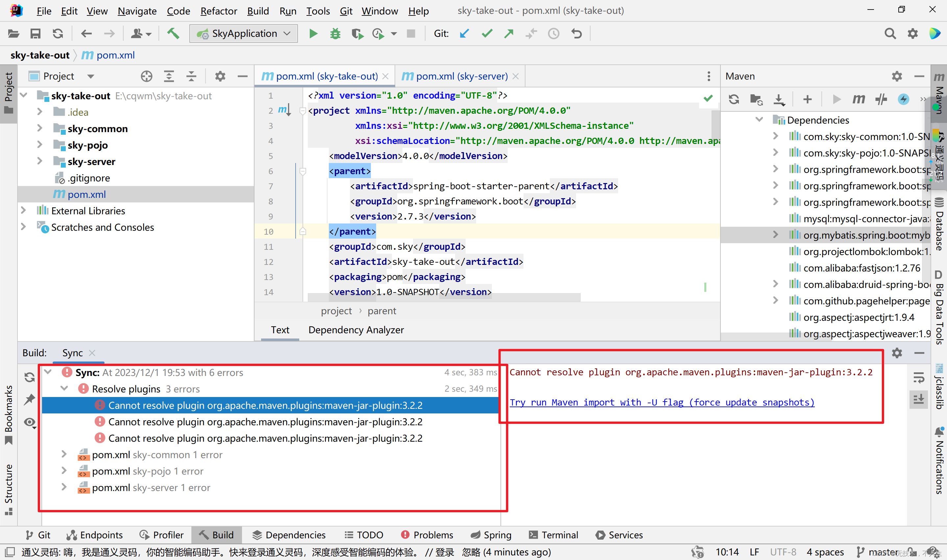Click Download Sources icon in Maven panel
The image size is (947, 560).
pyautogui.click(x=779, y=99)
